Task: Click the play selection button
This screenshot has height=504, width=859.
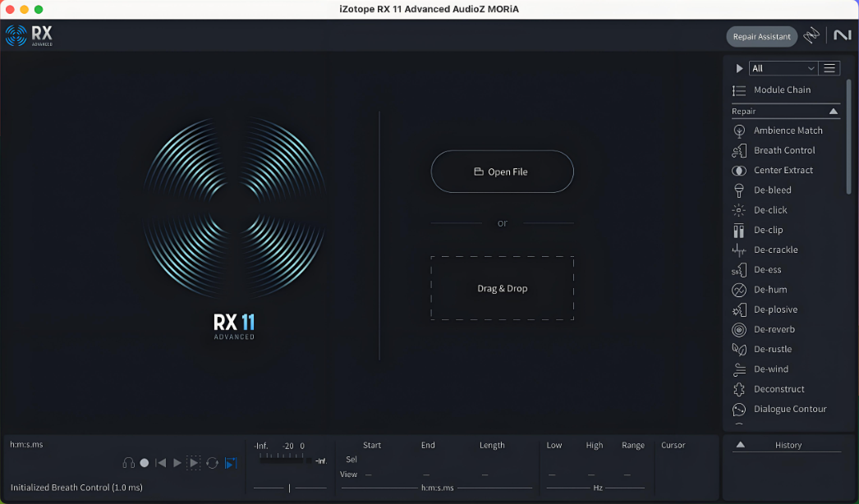Action: tap(193, 463)
